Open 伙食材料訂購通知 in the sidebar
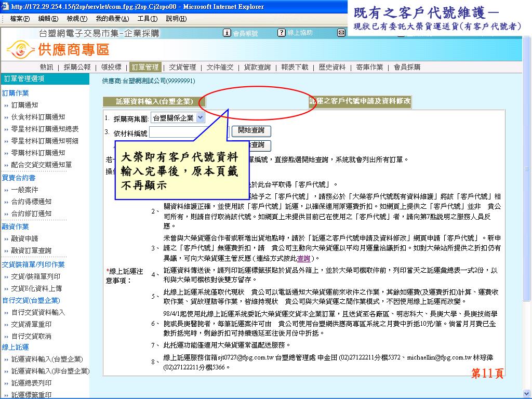 coord(38,117)
